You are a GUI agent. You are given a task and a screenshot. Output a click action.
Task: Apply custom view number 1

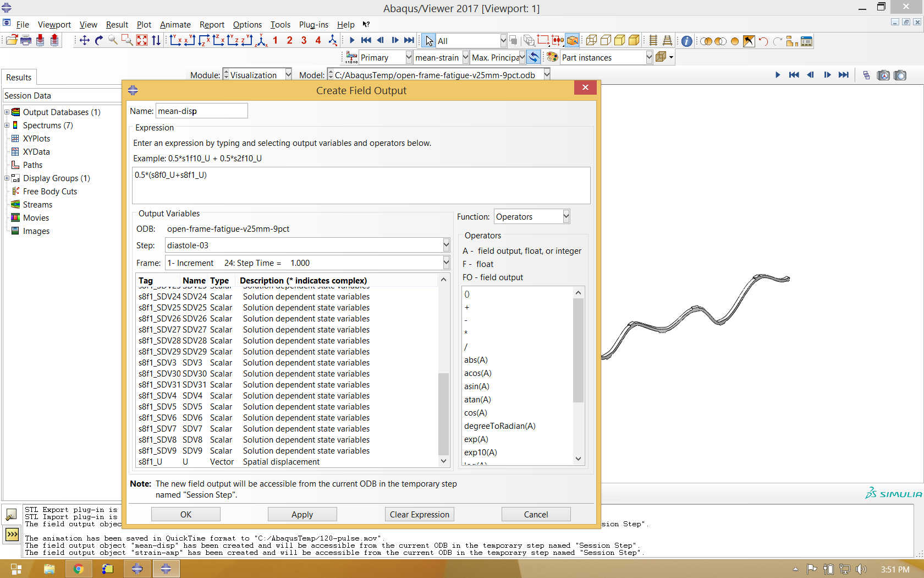(275, 40)
